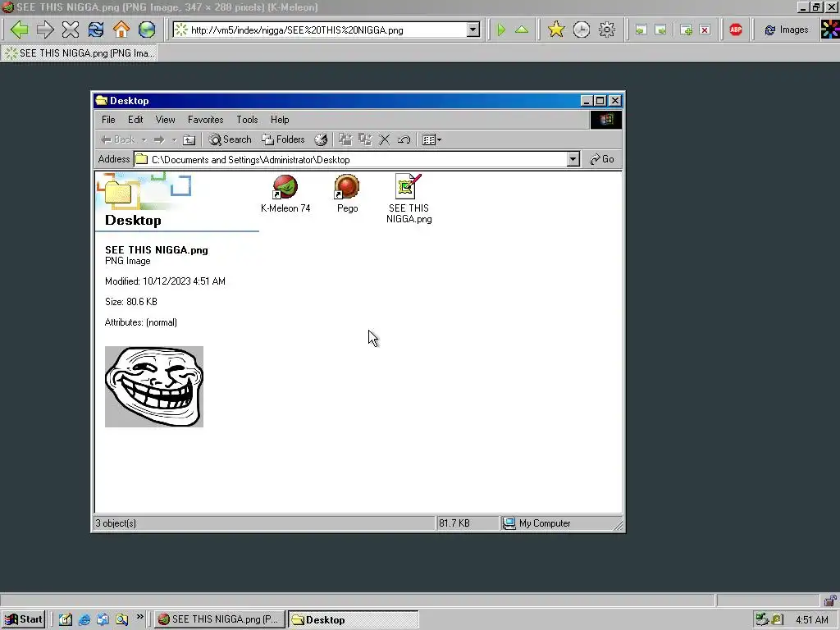Click the lock security icon in status bar
This screenshot has width=840, height=630.
(x=830, y=600)
